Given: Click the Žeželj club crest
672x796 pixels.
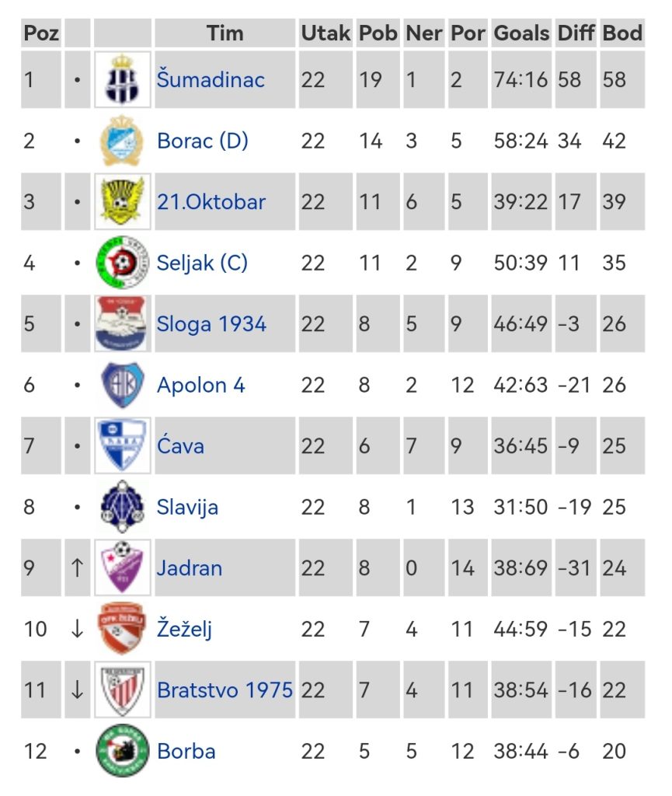Looking at the screenshot, I should pos(123,629).
